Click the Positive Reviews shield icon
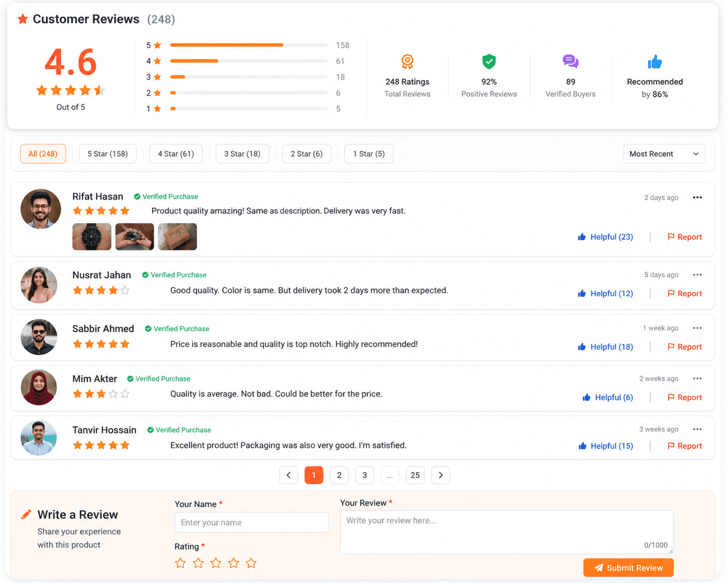728x583 pixels. click(x=489, y=61)
